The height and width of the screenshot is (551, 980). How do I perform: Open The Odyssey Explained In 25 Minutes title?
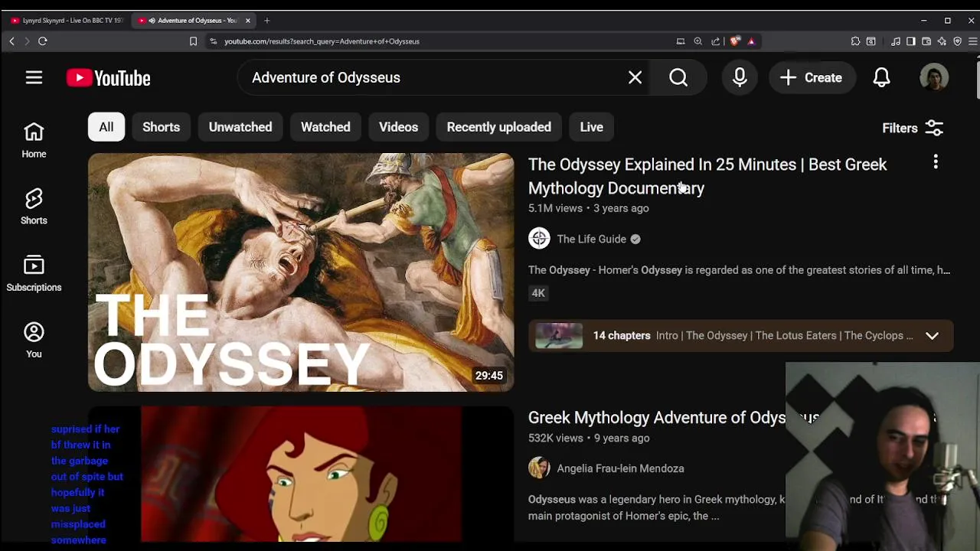click(707, 176)
